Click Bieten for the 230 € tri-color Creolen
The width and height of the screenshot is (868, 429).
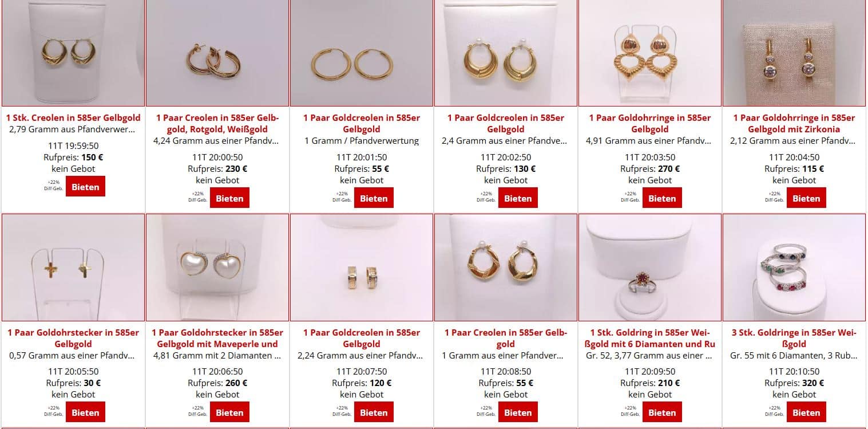click(229, 198)
